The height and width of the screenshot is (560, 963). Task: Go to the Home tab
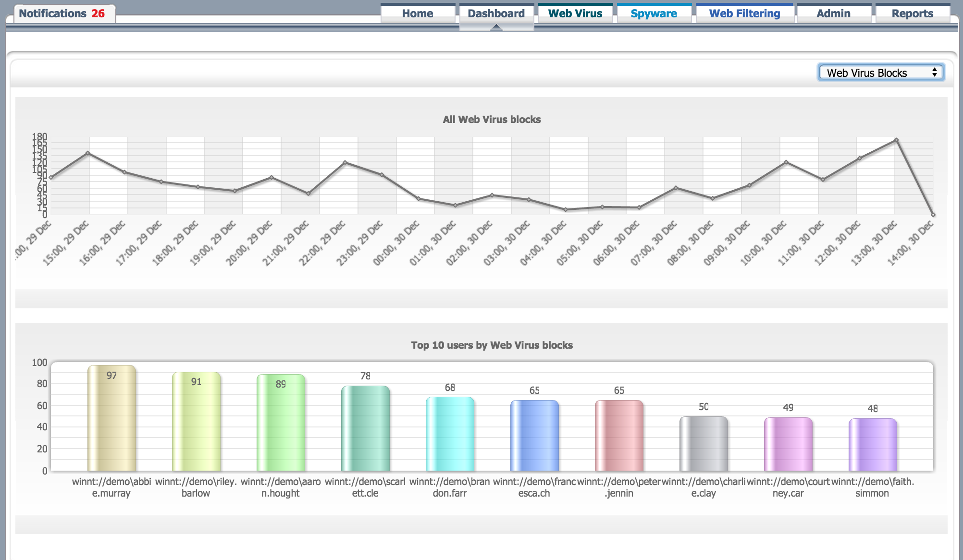point(417,13)
